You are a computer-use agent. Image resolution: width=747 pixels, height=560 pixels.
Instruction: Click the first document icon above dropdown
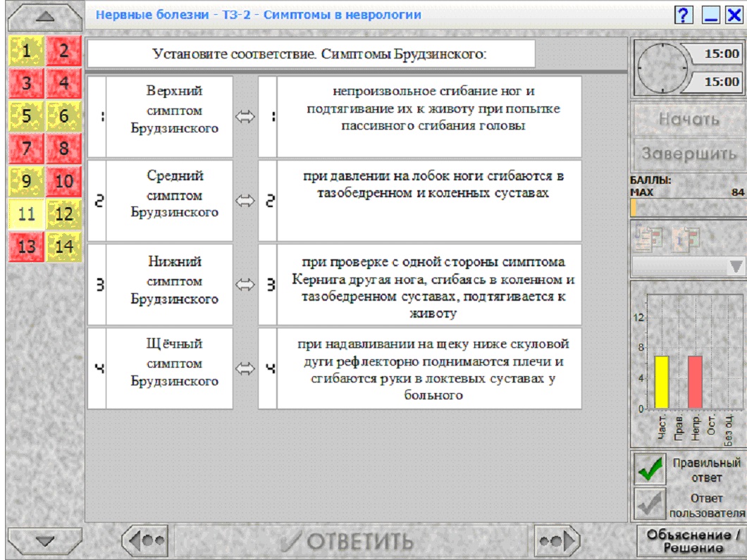[649, 238]
